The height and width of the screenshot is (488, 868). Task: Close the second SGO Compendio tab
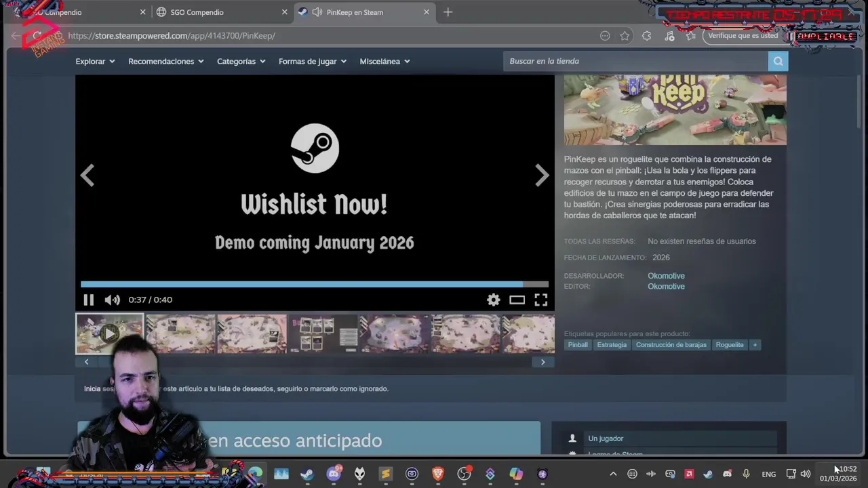285,12
